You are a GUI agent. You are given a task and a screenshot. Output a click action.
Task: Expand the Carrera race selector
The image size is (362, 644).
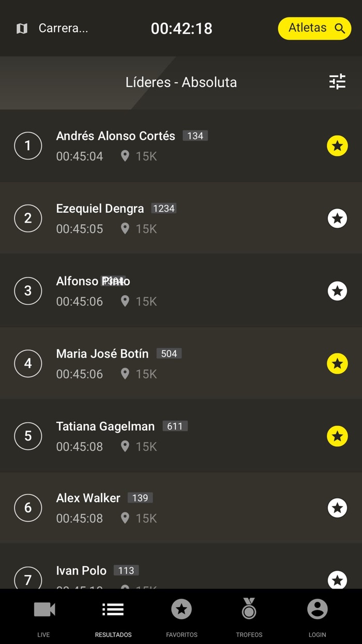coord(63,28)
